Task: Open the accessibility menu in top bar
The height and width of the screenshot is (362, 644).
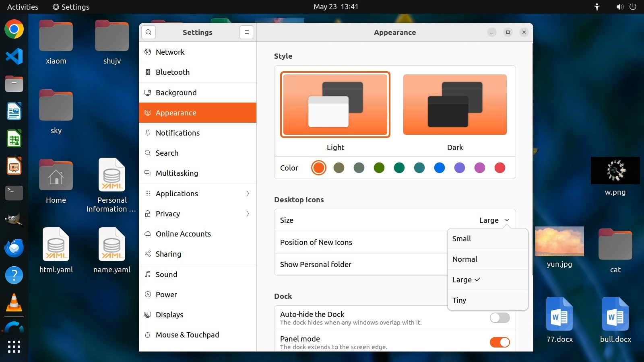Action: tap(597, 7)
